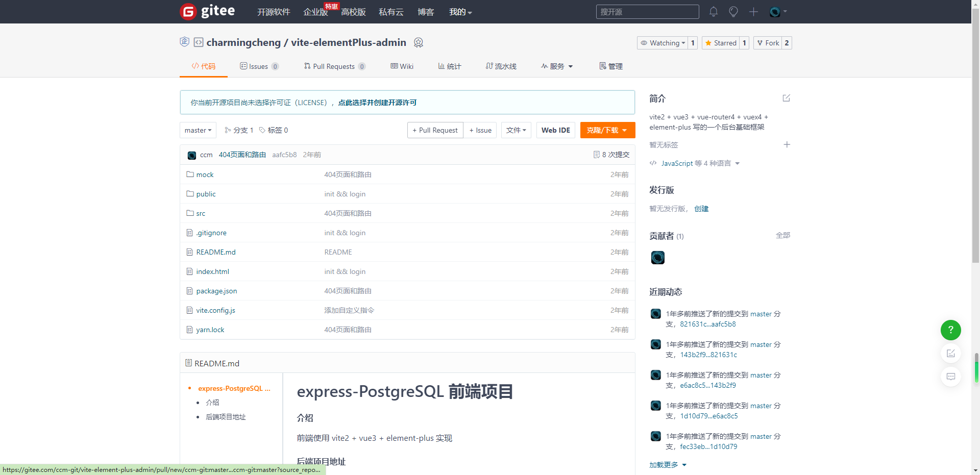980x475 pixels.
Task: Open the green help question mark button
Action: 950,330
